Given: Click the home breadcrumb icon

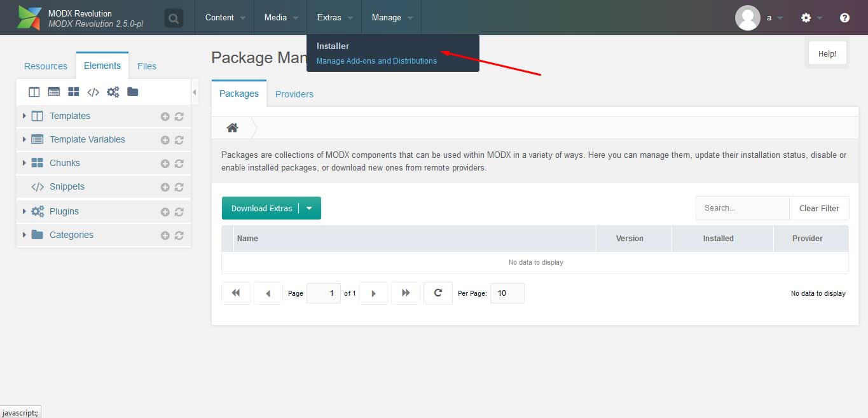Looking at the screenshot, I should 232,128.
